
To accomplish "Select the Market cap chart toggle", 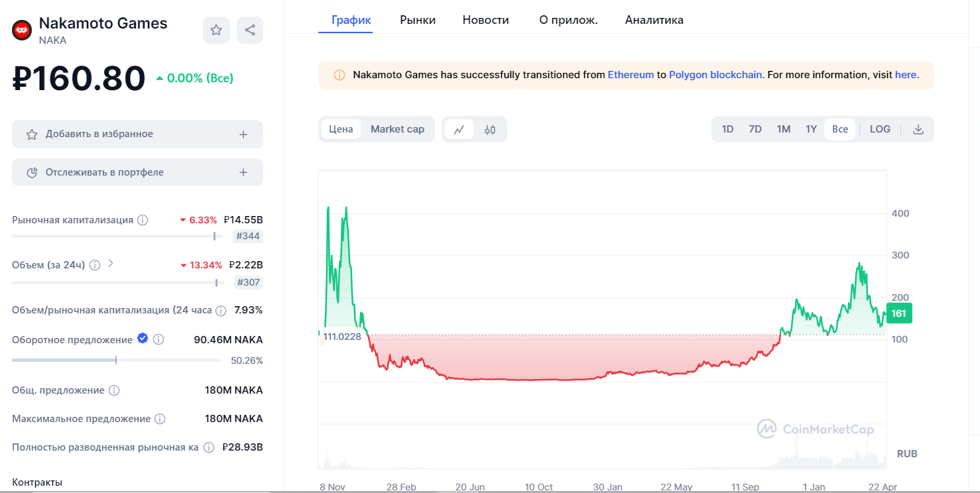I will [397, 129].
